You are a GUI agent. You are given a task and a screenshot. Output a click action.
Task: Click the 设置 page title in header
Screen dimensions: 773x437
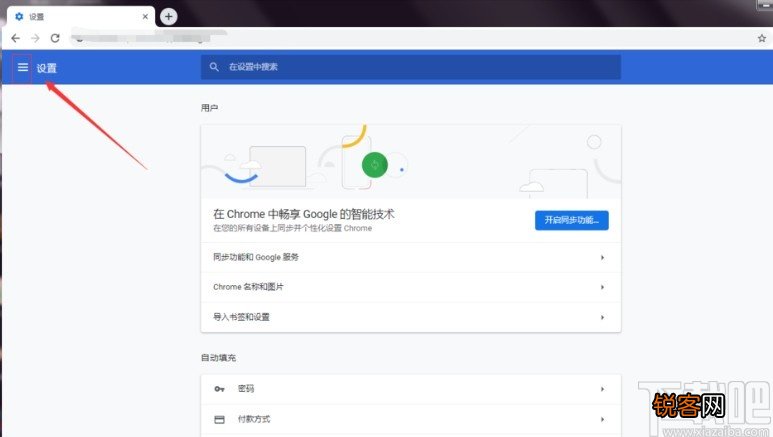[x=47, y=68]
